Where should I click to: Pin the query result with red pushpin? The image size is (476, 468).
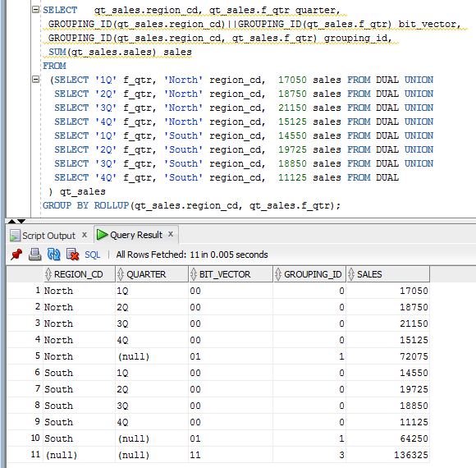pyautogui.click(x=16, y=255)
